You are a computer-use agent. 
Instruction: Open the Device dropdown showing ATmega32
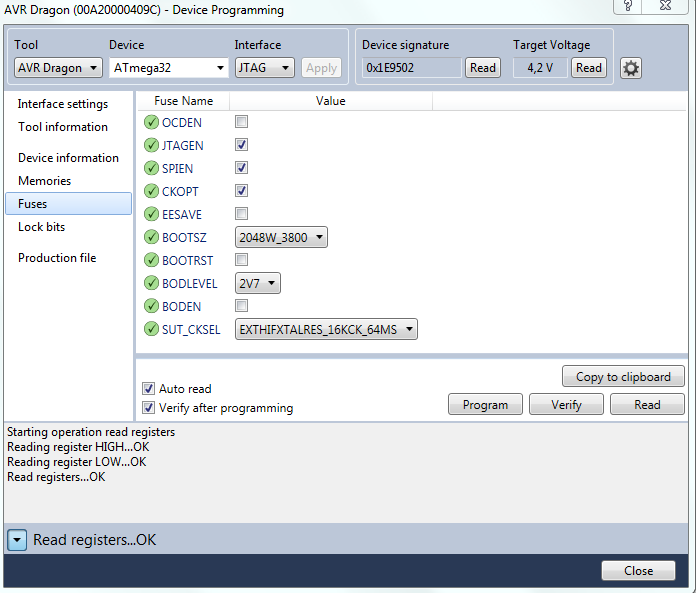point(169,68)
